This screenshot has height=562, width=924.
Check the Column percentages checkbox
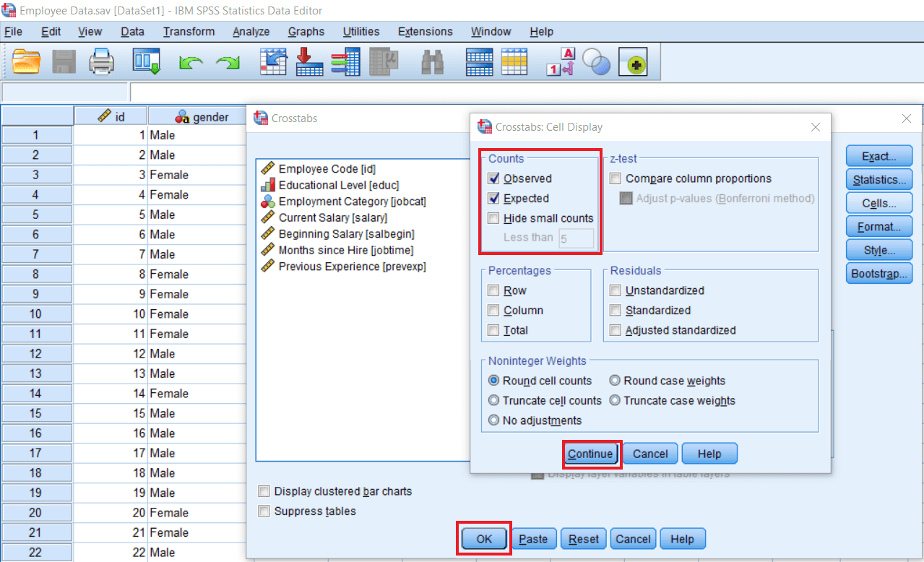tap(493, 310)
